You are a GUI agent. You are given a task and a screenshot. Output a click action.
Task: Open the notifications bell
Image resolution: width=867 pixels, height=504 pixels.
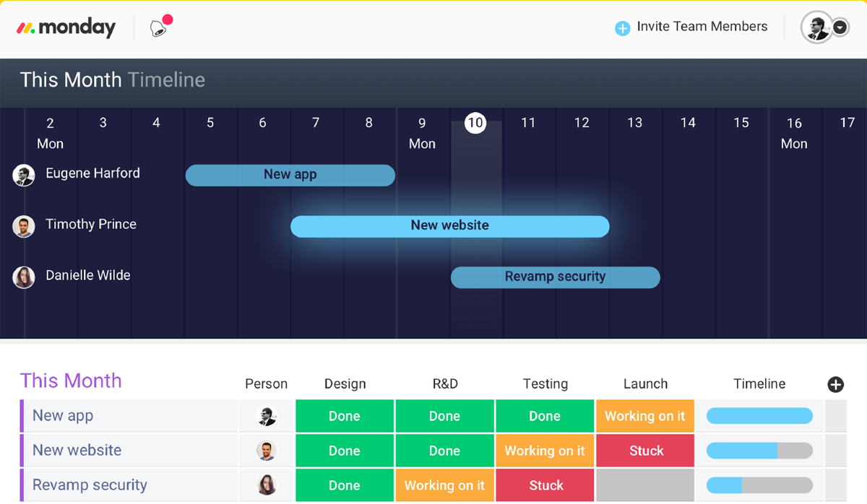click(158, 28)
